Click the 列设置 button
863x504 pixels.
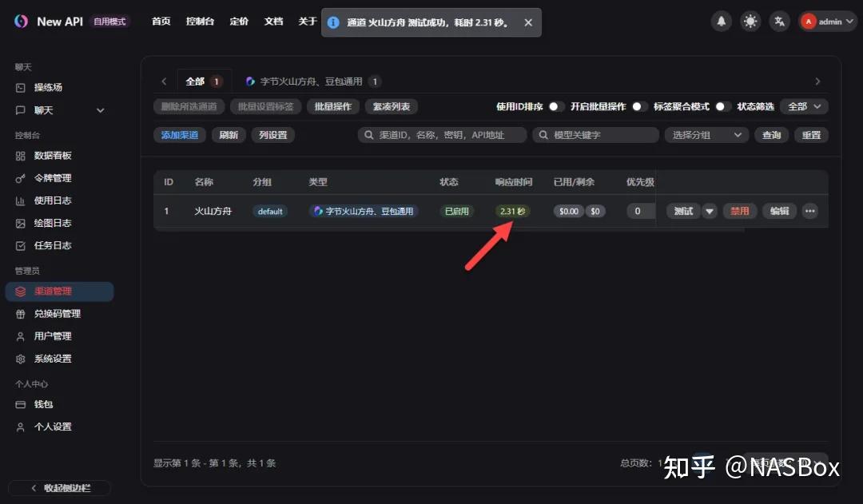click(273, 135)
